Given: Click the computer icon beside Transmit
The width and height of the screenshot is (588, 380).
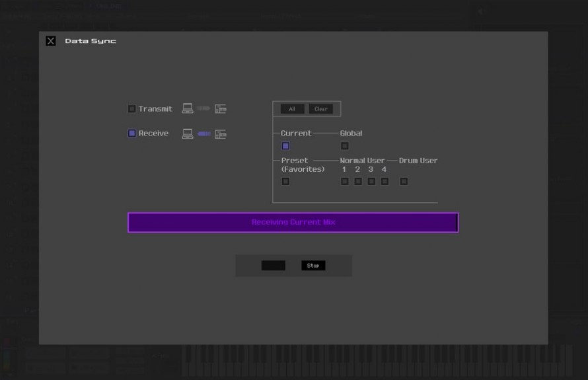Looking at the screenshot, I should tap(188, 108).
